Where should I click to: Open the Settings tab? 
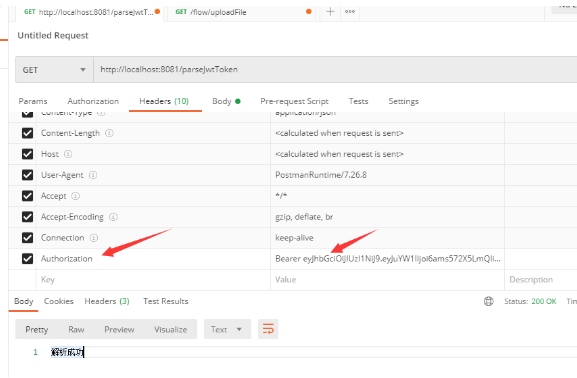(x=403, y=101)
